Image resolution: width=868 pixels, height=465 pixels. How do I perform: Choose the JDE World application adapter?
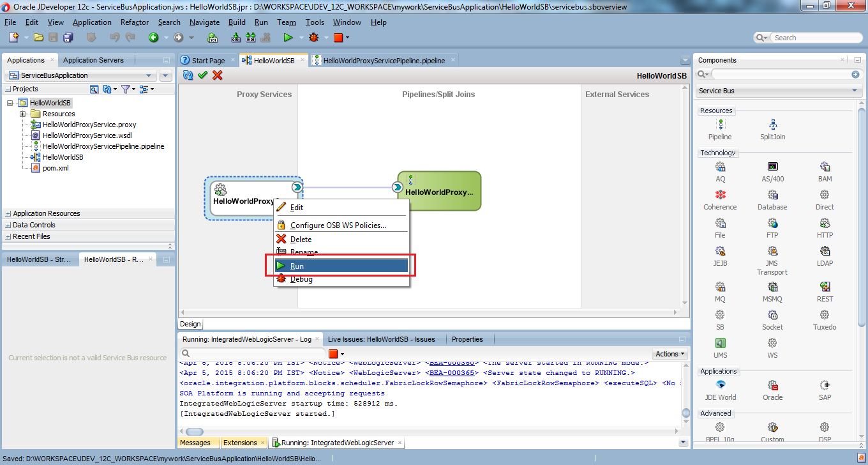tap(720, 390)
